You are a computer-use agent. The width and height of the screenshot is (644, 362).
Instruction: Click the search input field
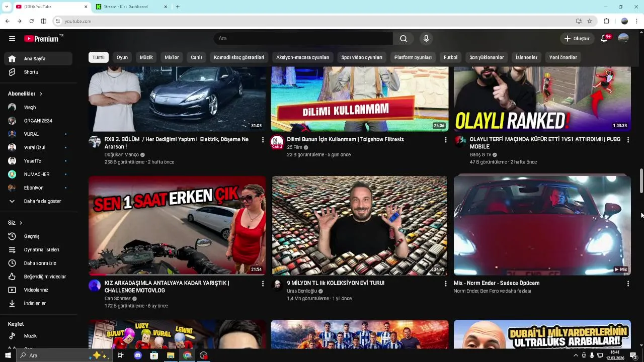(303, 39)
